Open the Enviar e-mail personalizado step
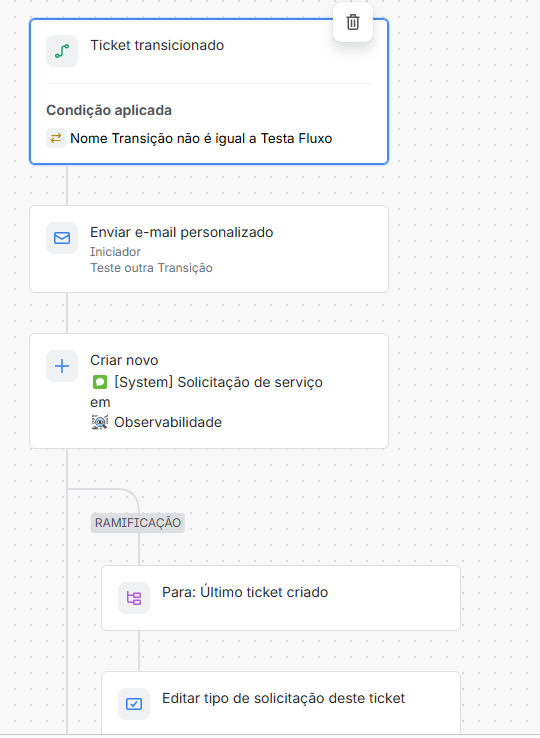540x738 pixels. point(209,249)
